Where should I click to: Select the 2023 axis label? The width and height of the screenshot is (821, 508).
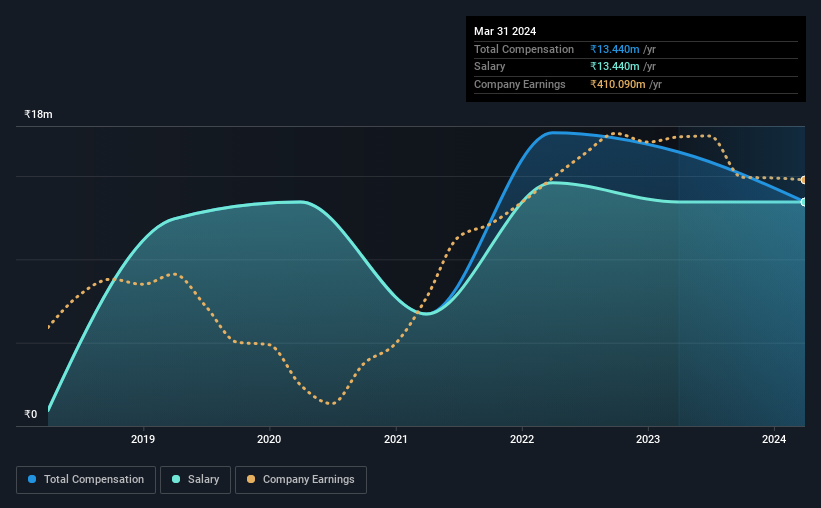coord(648,439)
